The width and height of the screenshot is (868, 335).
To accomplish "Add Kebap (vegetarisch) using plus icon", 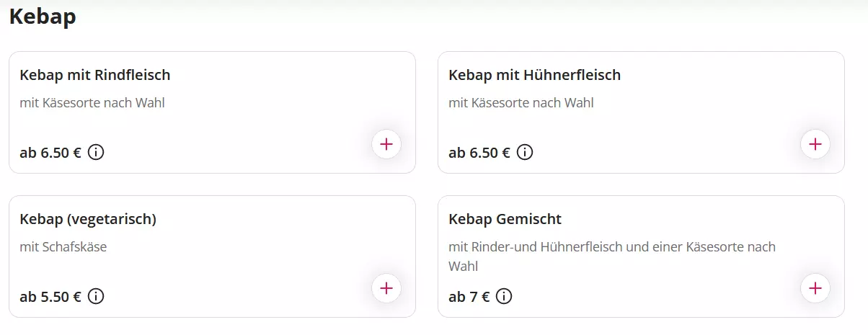I will click(386, 288).
